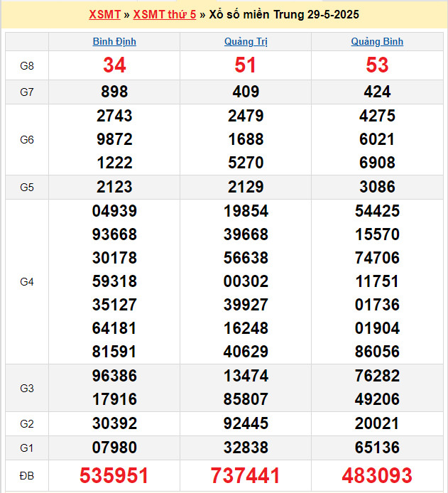This screenshot has width=448, height=493.
Task: Select G5 result 3086
Action: (377, 187)
